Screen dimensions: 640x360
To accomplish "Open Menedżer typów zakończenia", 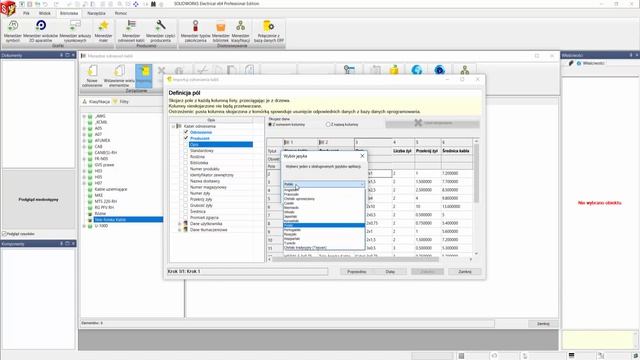I will click(195, 31).
